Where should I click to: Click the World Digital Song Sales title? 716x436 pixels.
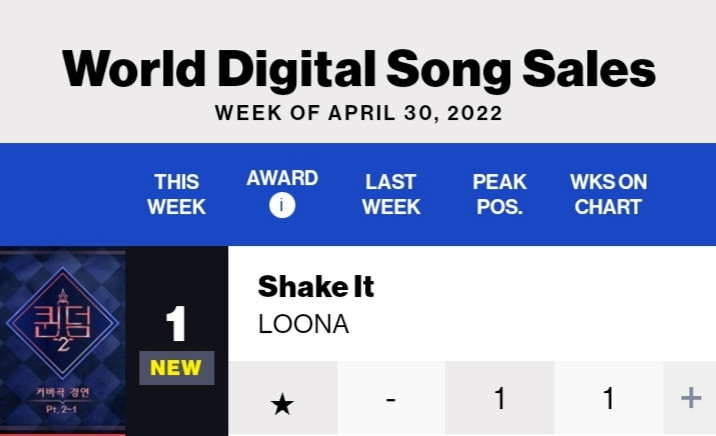pos(358,68)
